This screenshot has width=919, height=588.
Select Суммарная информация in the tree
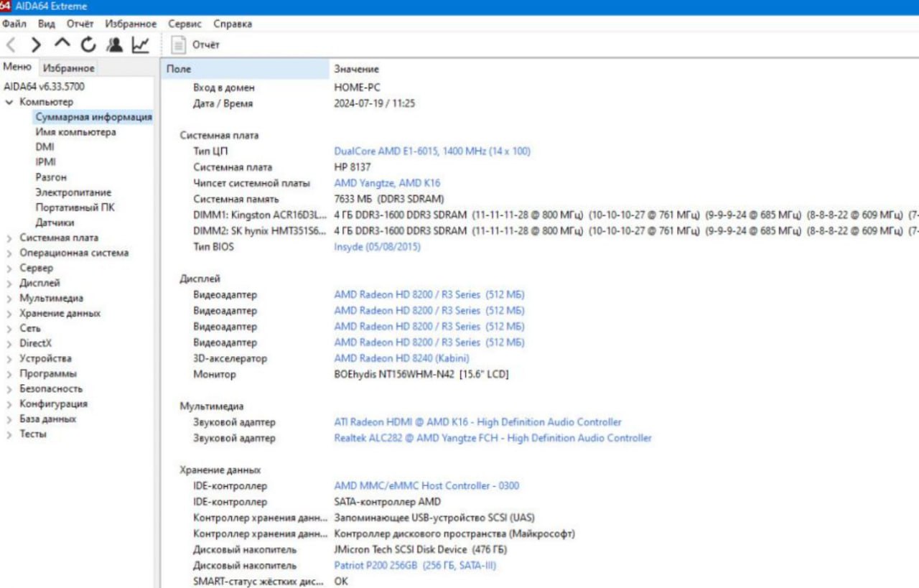(x=93, y=117)
